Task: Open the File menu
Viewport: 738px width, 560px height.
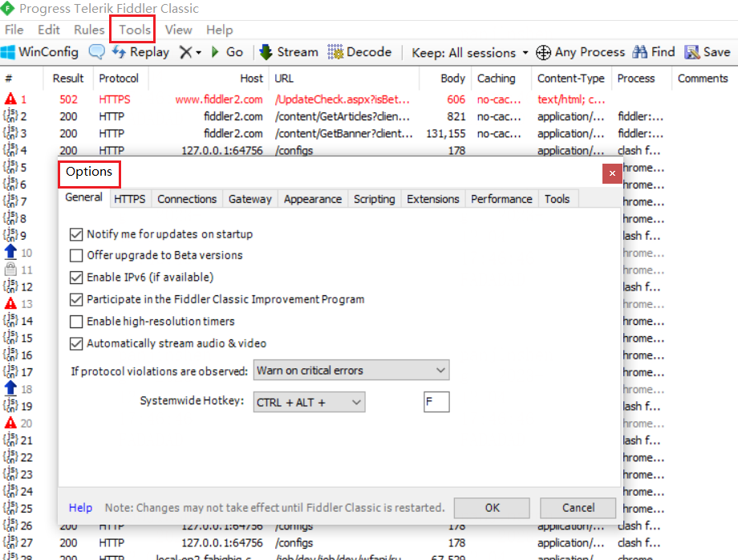Action: pos(14,30)
